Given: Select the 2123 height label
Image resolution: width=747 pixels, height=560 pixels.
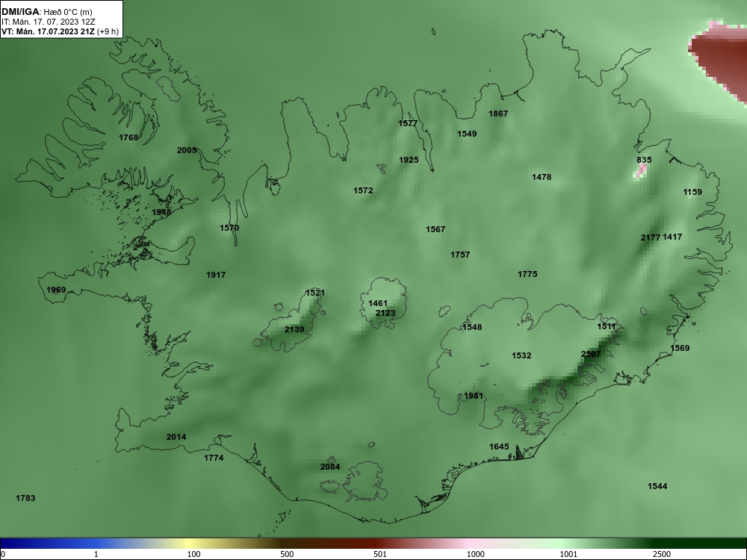Looking at the screenshot, I should (385, 313).
